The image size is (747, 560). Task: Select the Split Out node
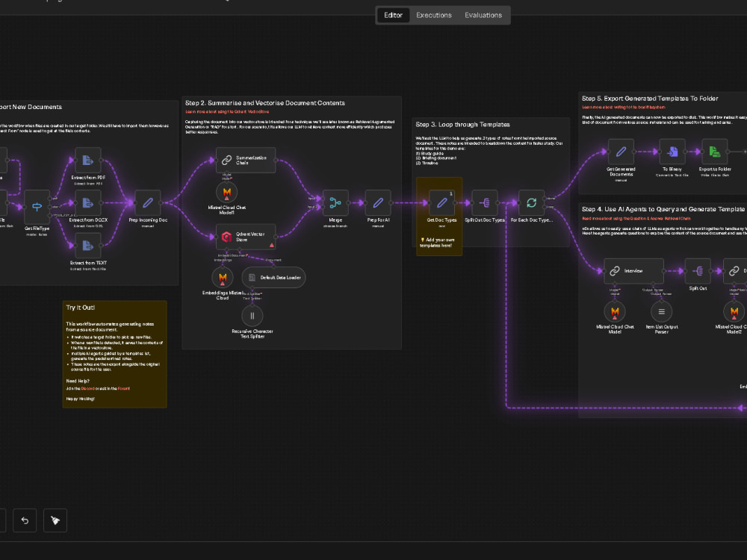click(698, 271)
